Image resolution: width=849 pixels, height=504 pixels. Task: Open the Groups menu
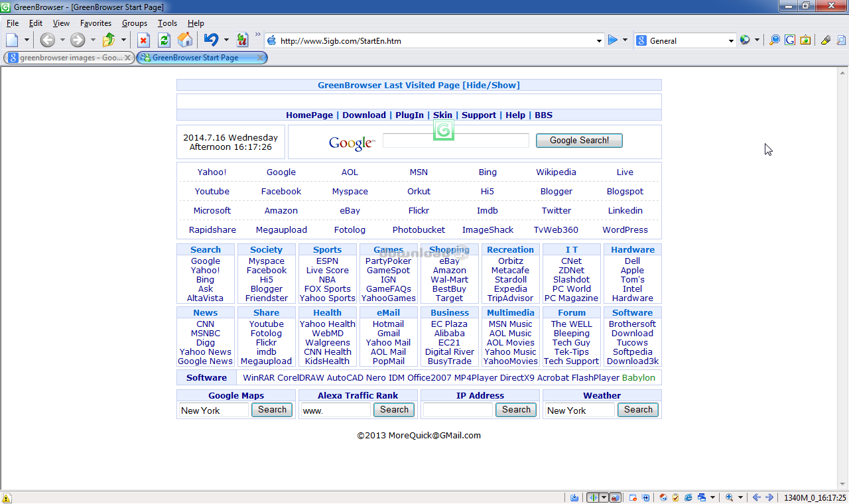(135, 23)
